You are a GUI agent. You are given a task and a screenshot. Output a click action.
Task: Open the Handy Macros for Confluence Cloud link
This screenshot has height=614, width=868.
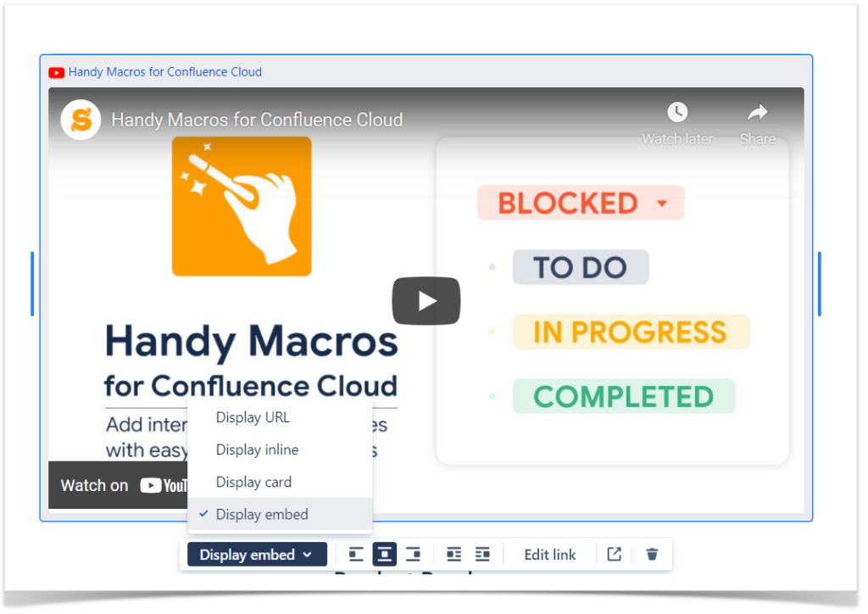pyautogui.click(x=165, y=72)
